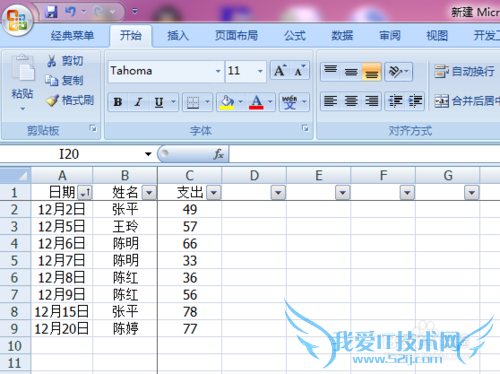Open the 支出 filter dropdown
Viewport: 500px width, 374px height.
(x=214, y=192)
